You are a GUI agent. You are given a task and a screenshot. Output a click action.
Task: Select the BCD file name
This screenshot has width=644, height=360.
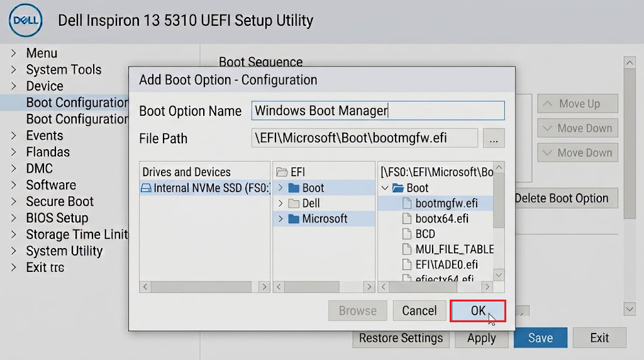[425, 234]
